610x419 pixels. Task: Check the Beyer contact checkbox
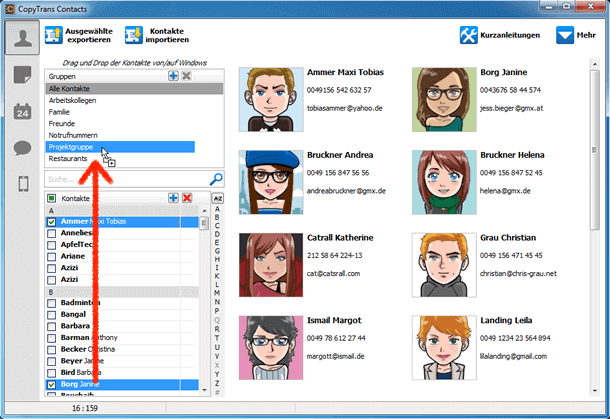tap(51, 361)
